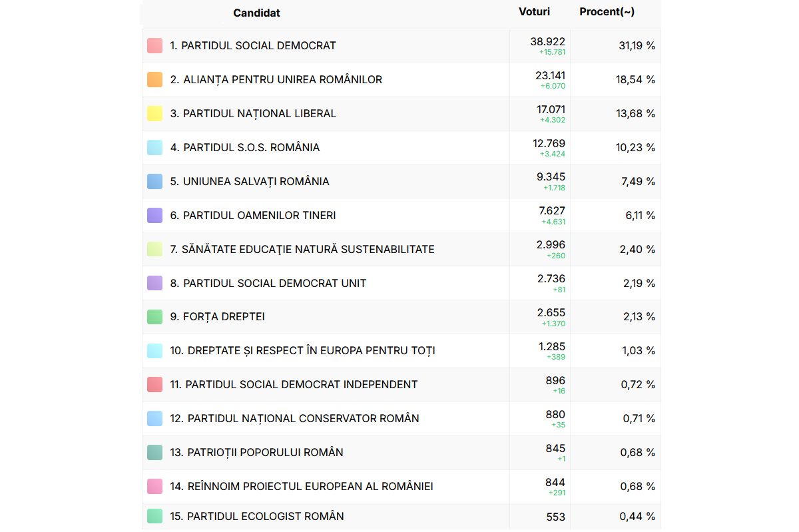
Task: Select row 9. FORȚA DREPTEI
Action: pos(401,317)
